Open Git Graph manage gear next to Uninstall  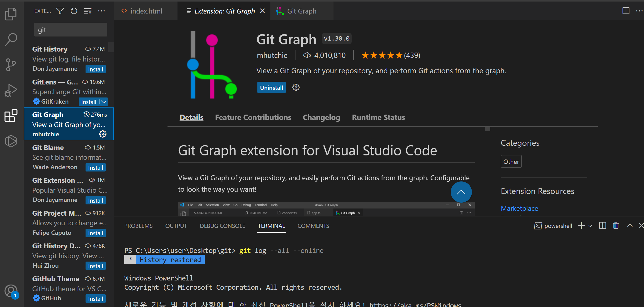coord(296,88)
